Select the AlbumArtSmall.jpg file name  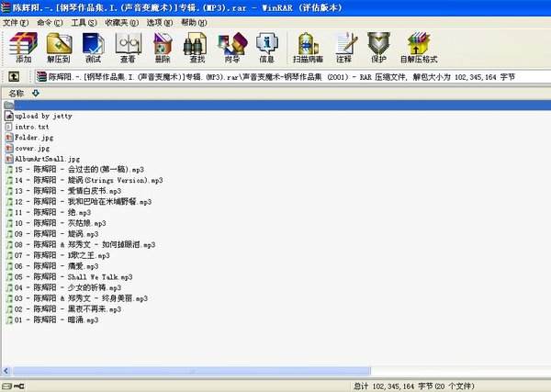pyautogui.click(x=48, y=159)
